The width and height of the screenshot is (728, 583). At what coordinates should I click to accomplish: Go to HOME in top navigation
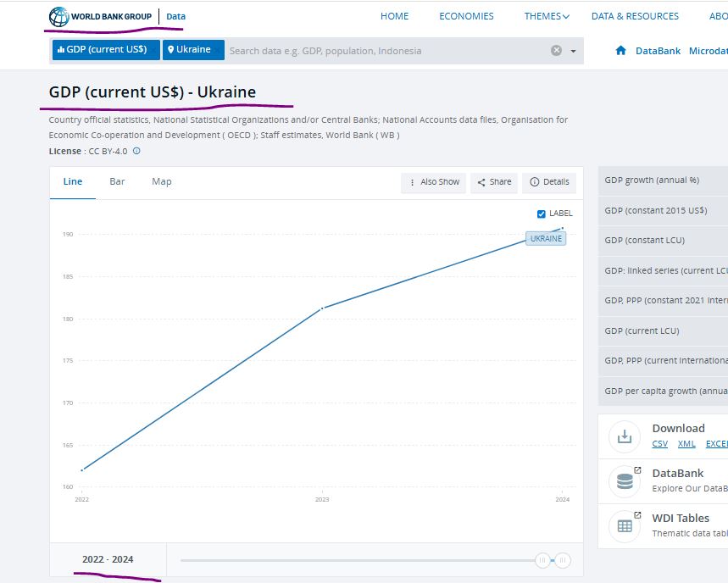click(394, 16)
